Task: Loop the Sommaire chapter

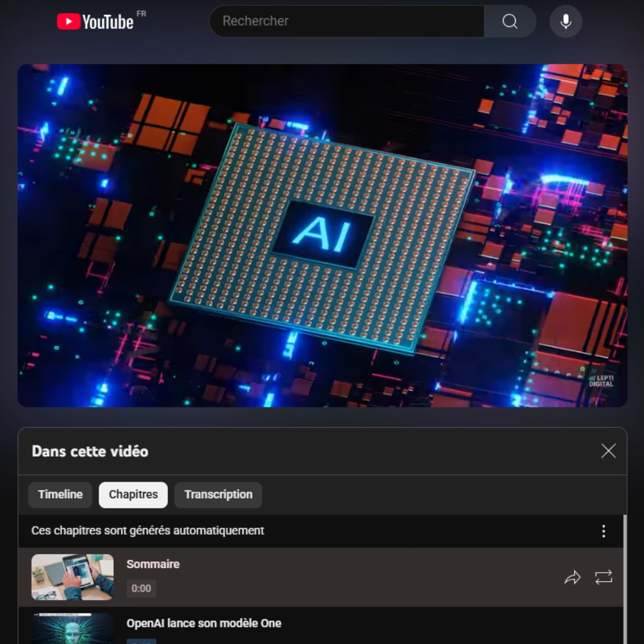Action: point(604,577)
